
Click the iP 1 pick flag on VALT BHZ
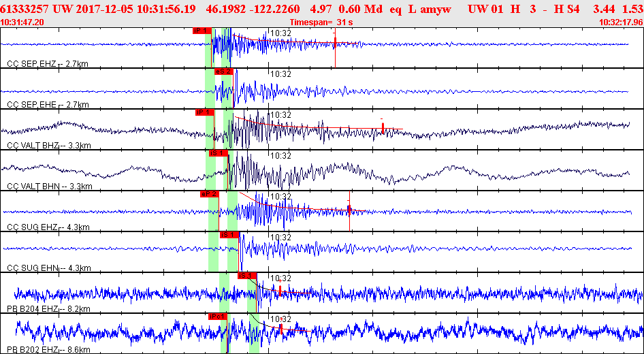[204, 112]
